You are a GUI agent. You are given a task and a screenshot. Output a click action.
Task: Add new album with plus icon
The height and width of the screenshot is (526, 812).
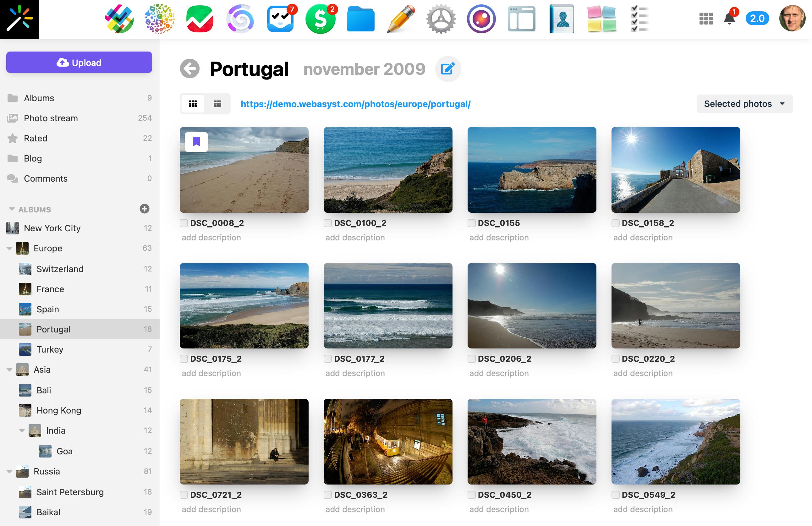144,209
